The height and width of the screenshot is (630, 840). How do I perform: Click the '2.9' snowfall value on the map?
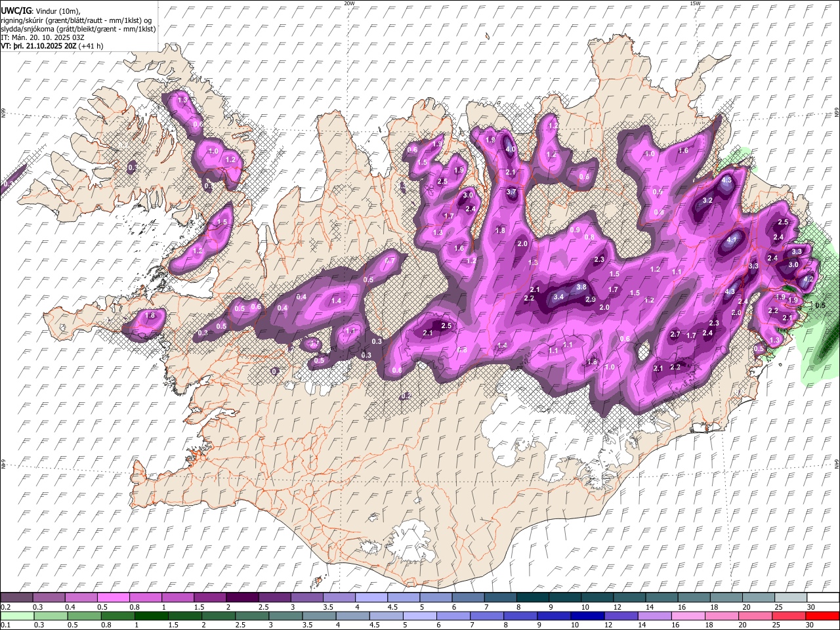tap(591, 300)
